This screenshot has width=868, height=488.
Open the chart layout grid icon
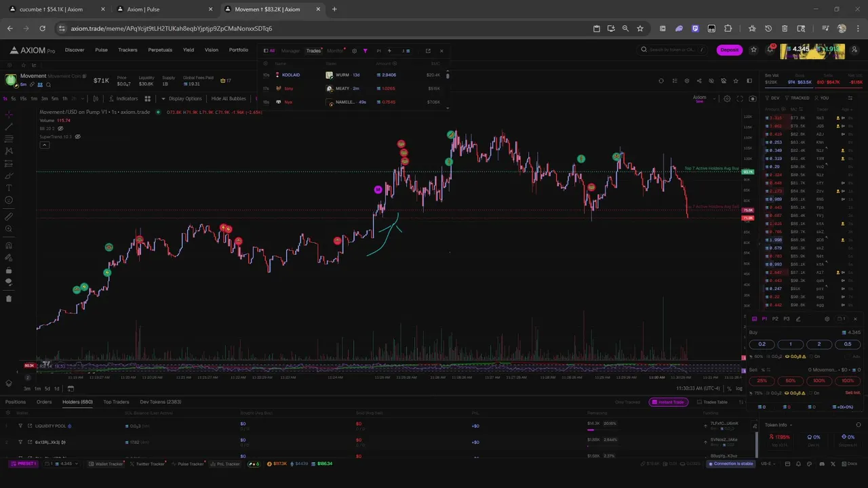(x=147, y=98)
